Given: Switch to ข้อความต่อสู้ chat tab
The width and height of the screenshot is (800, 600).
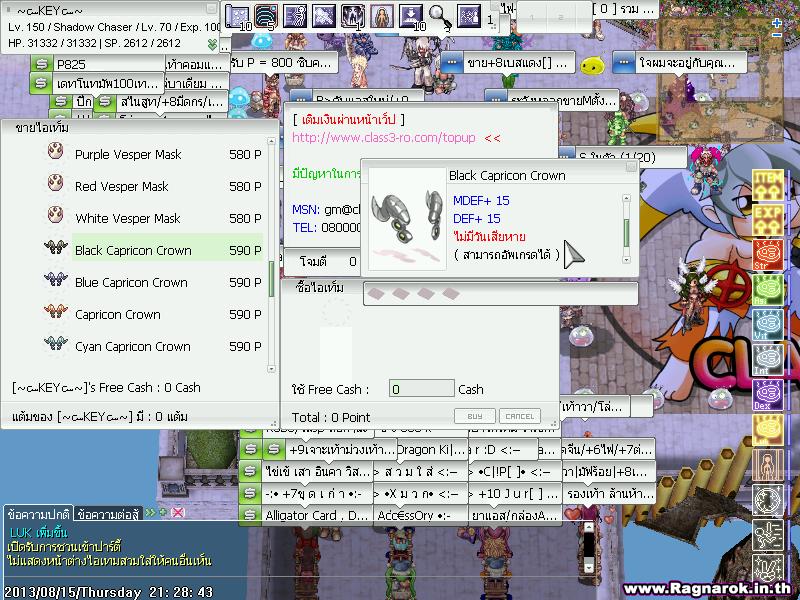Looking at the screenshot, I should [108, 514].
